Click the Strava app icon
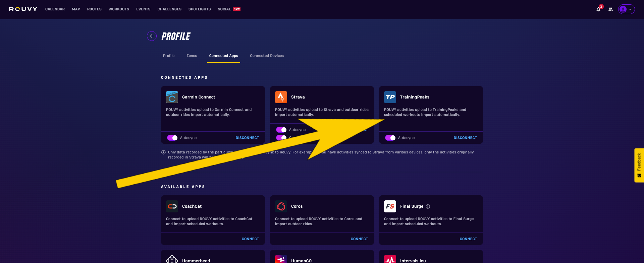644x263 pixels. point(281,97)
